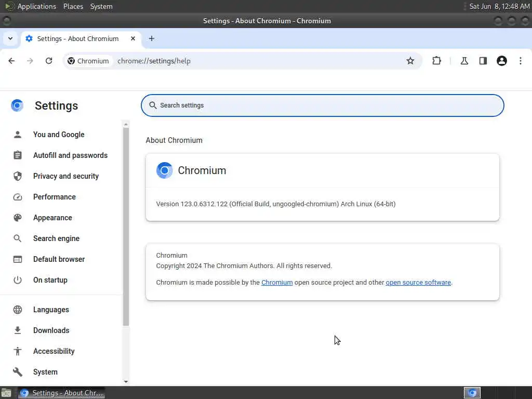Click the About Chromium heading

pyautogui.click(x=174, y=140)
